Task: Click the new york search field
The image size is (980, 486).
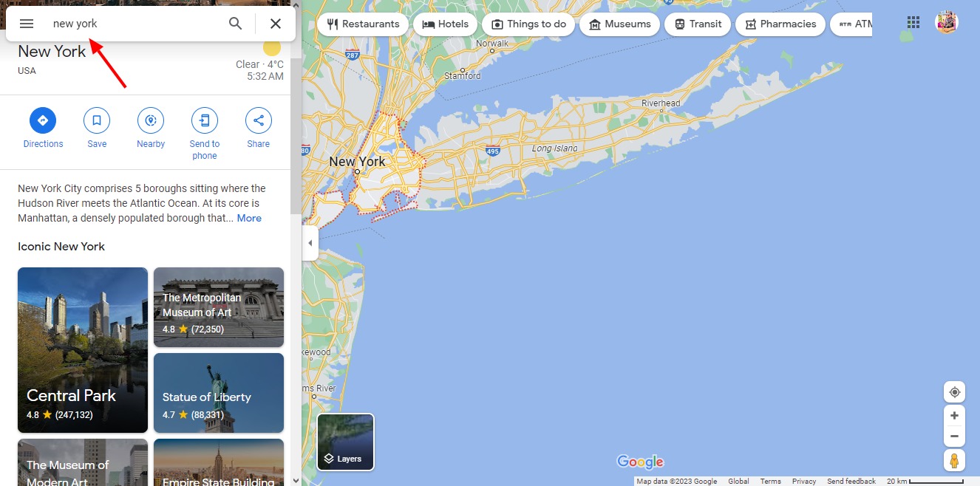Action: [x=133, y=24]
